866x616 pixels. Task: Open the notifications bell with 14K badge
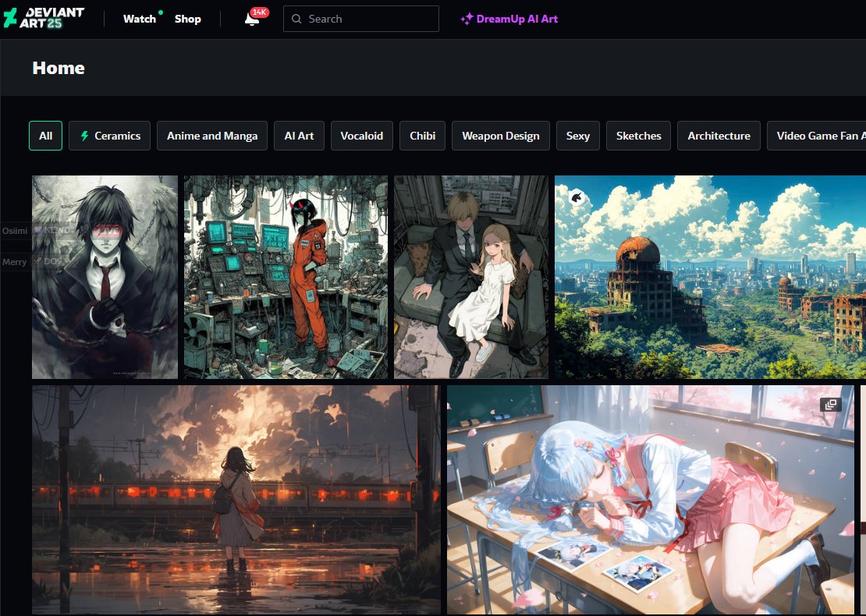[x=252, y=19]
